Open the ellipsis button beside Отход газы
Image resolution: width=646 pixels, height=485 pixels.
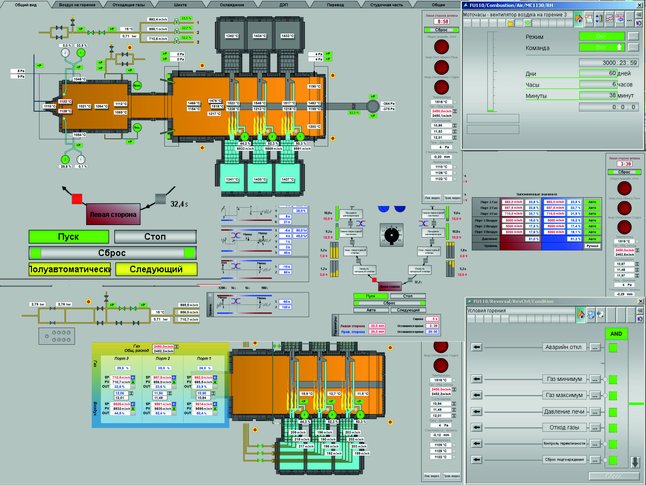(595, 428)
